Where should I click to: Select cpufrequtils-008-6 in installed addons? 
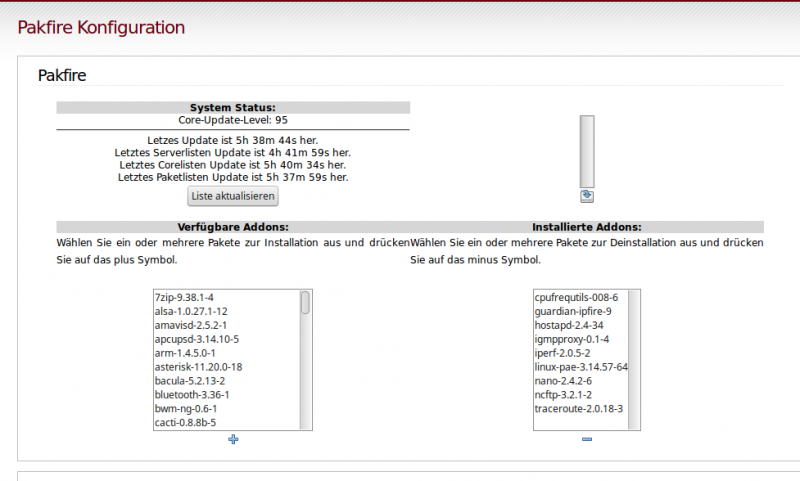click(x=581, y=297)
